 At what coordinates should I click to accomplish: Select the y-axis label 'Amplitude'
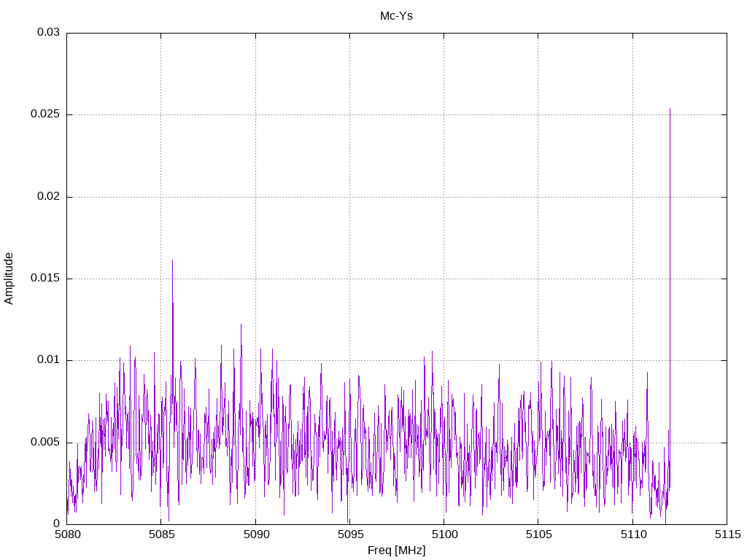[9, 279]
